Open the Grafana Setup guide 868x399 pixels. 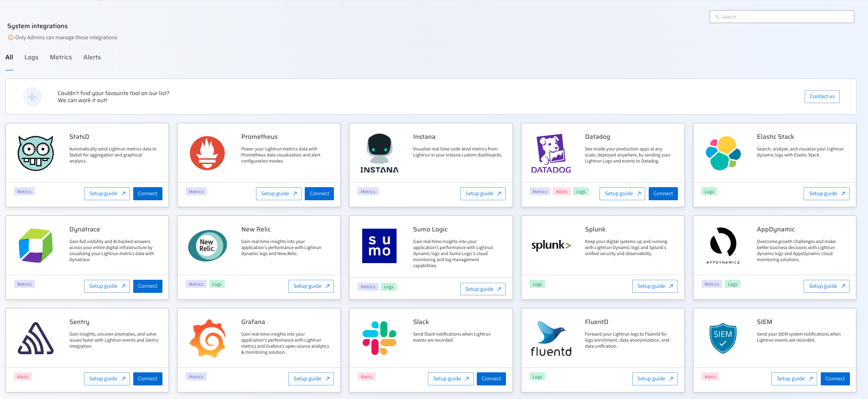311,379
